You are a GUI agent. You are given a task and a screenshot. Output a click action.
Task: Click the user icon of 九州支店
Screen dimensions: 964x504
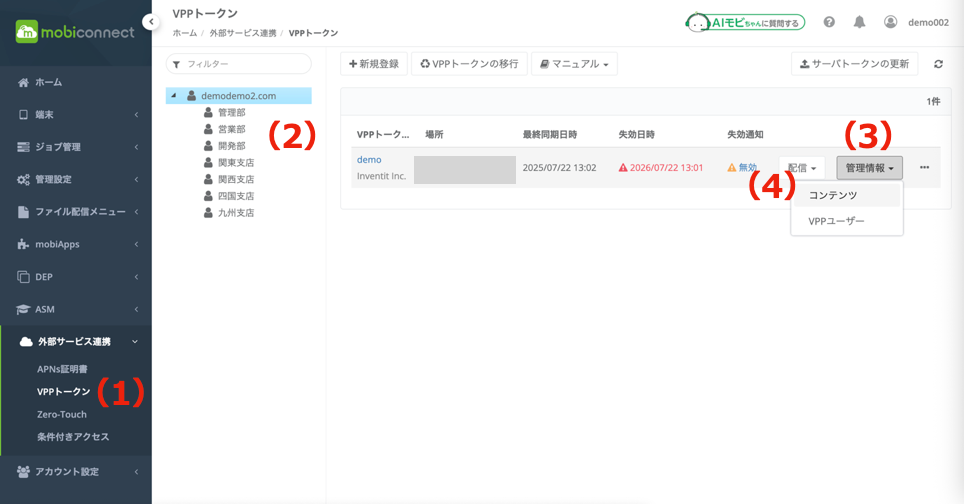(208, 212)
